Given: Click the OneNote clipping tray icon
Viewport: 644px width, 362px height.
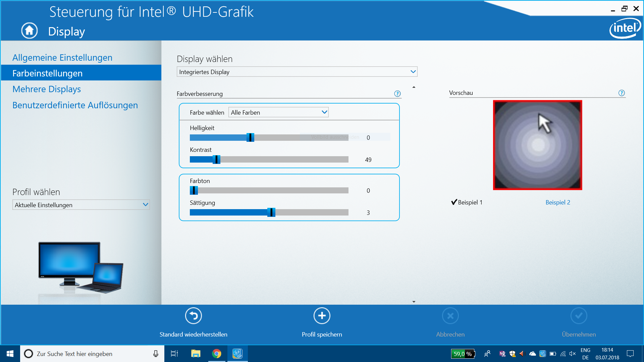Looking at the screenshot, I should pos(502,354).
